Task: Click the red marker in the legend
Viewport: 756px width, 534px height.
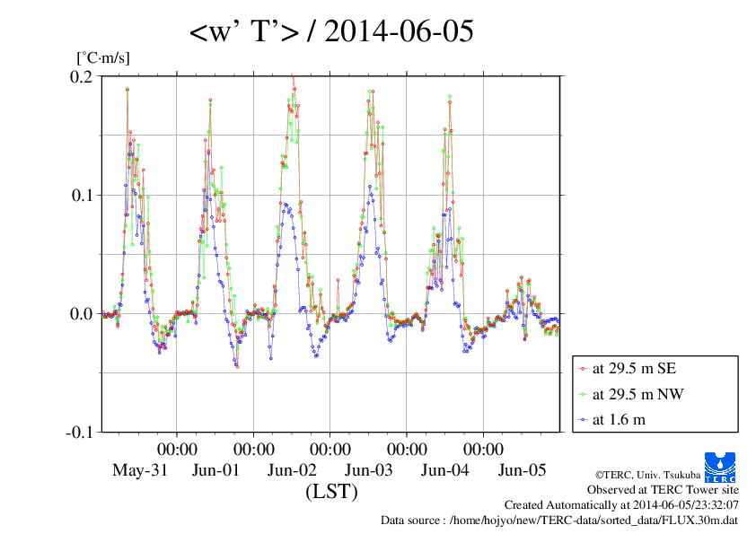Action: coord(584,368)
